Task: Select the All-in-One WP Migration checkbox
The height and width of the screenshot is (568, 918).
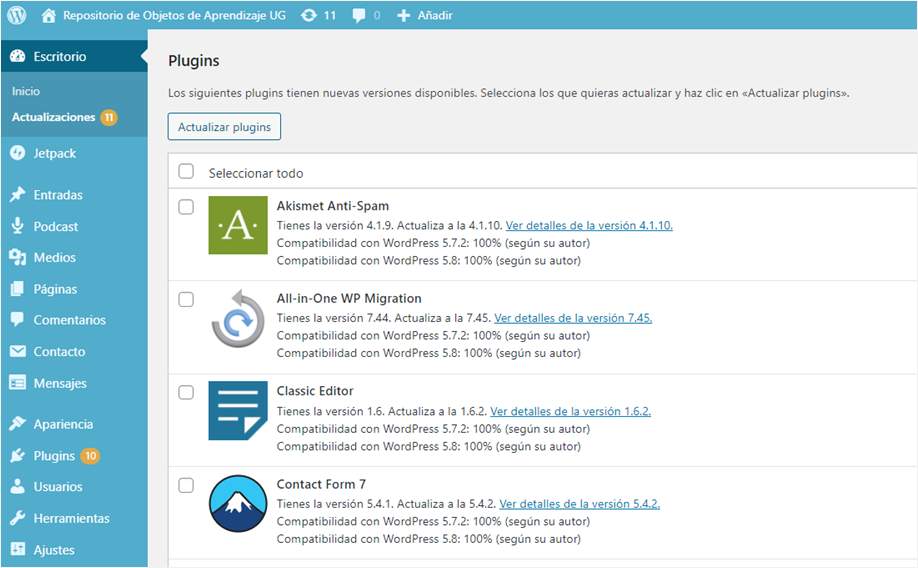Action: pyautogui.click(x=186, y=299)
